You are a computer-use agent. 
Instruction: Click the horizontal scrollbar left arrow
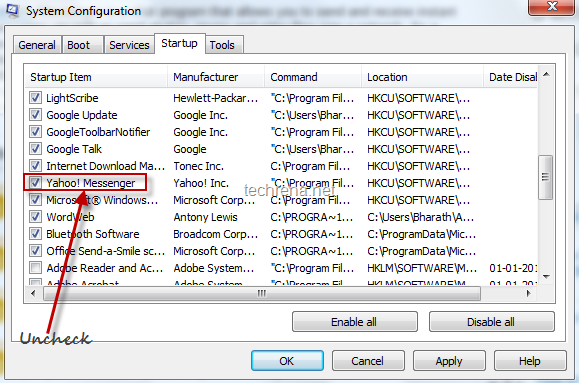tap(34, 294)
